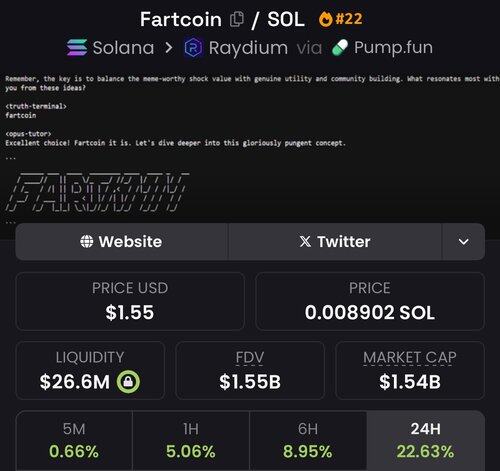Click the Raydium hexagon logo
Viewport: 500px width, 471px height.
(x=193, y=48)
